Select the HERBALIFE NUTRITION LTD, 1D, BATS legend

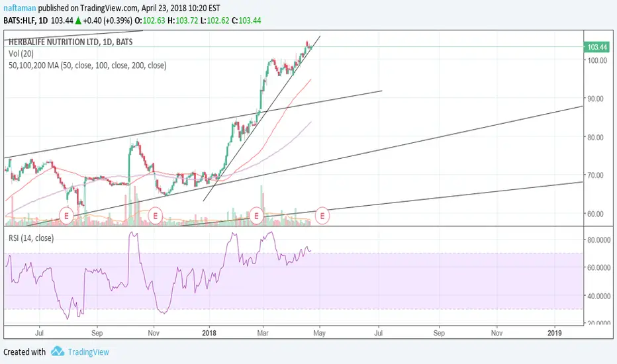pyautogui.click(x=70, y=42)
